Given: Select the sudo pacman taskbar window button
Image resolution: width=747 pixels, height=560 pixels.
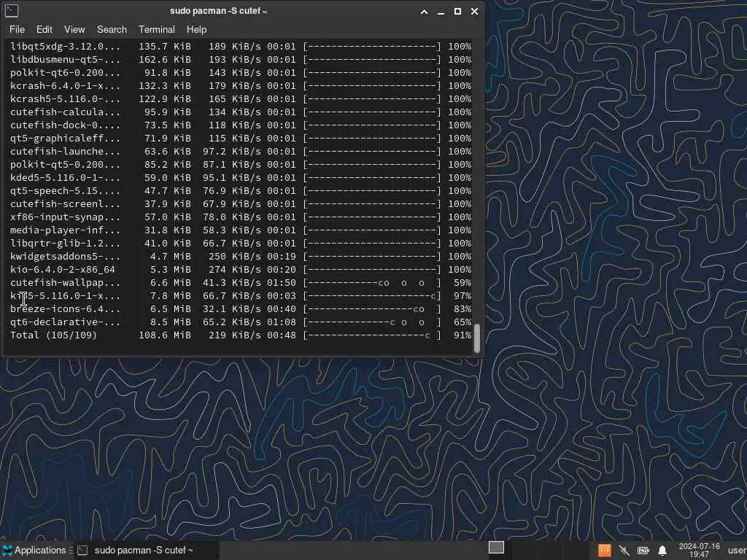Looking at the screenshot, I should pyautogui.click(x=147, y=551).
